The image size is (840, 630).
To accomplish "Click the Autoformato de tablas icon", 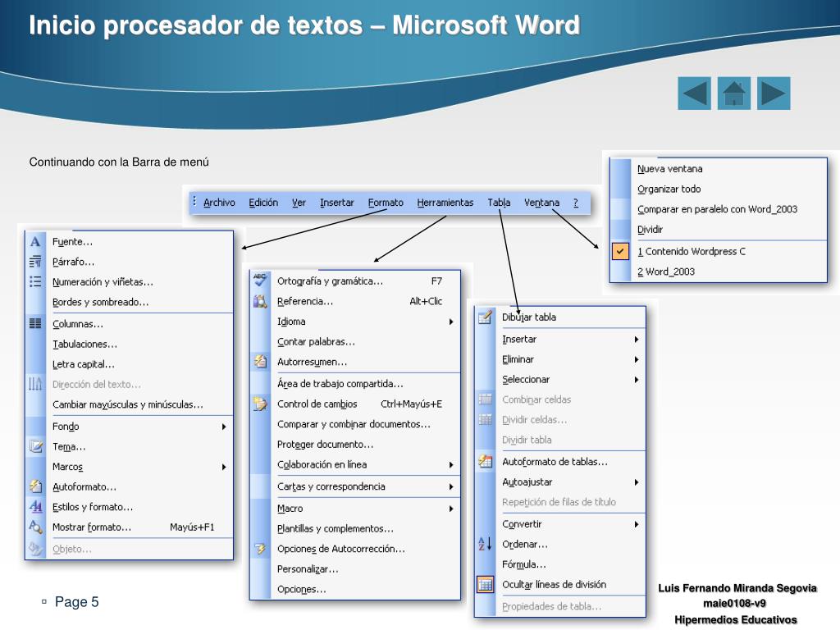I will [485, 461].
